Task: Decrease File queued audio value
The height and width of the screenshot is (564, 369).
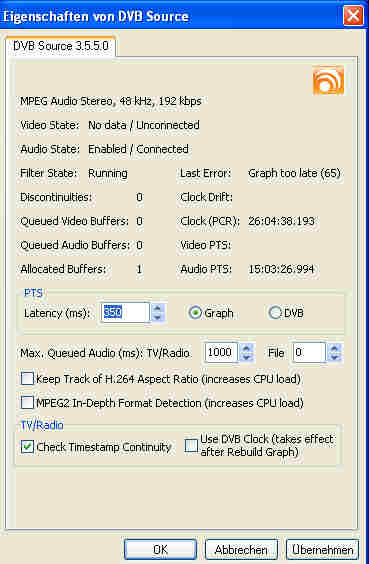Action: click(334, 357)
